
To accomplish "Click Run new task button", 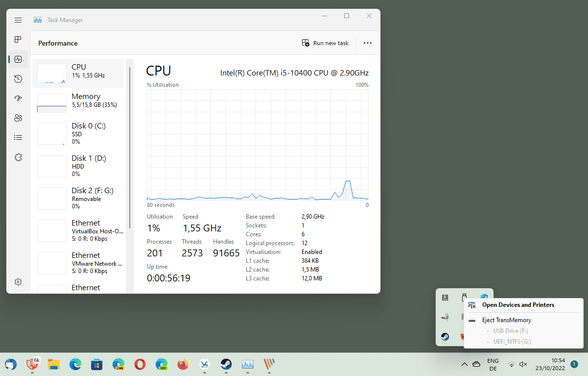I will (x=325, y=43).
